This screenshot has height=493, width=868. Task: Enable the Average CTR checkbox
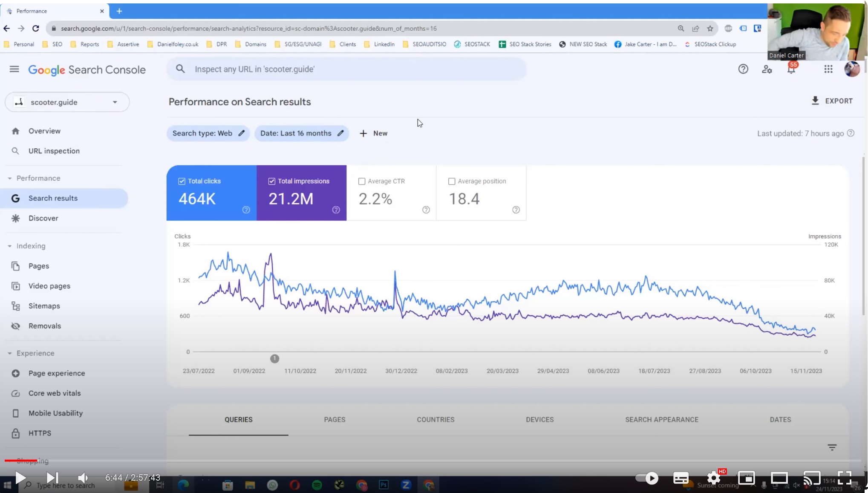pyautogui.click(x=362, y=181)
